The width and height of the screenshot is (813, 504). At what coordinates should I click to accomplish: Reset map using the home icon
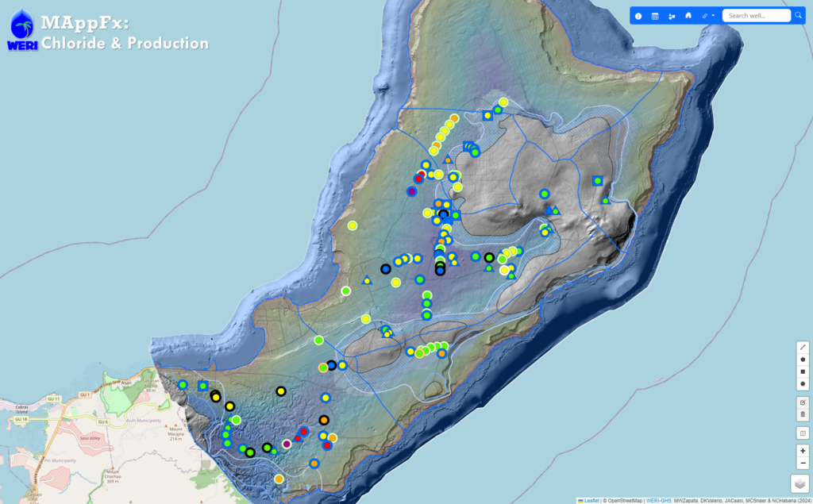click(x=688, y=16)
